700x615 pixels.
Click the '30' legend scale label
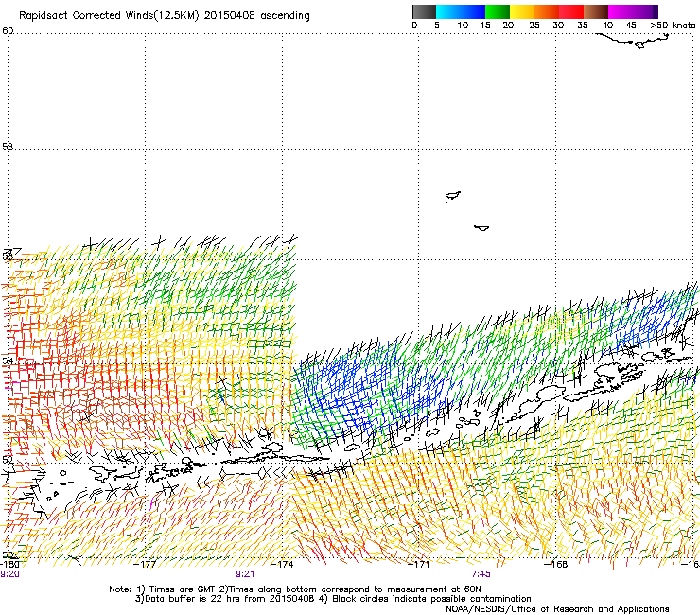point(558,26)
